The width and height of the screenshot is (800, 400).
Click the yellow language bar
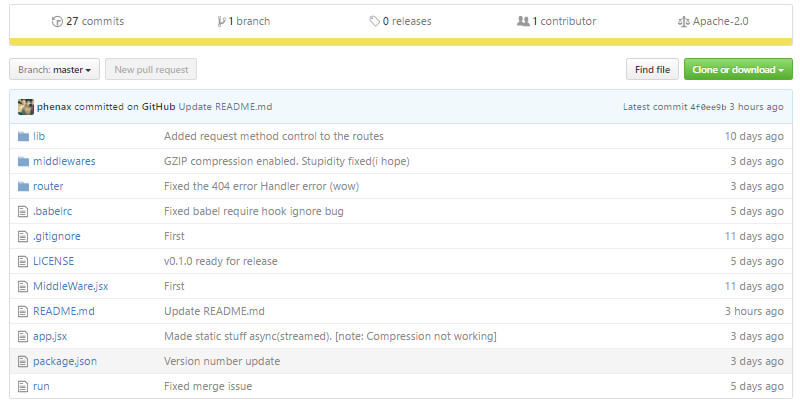401,42
